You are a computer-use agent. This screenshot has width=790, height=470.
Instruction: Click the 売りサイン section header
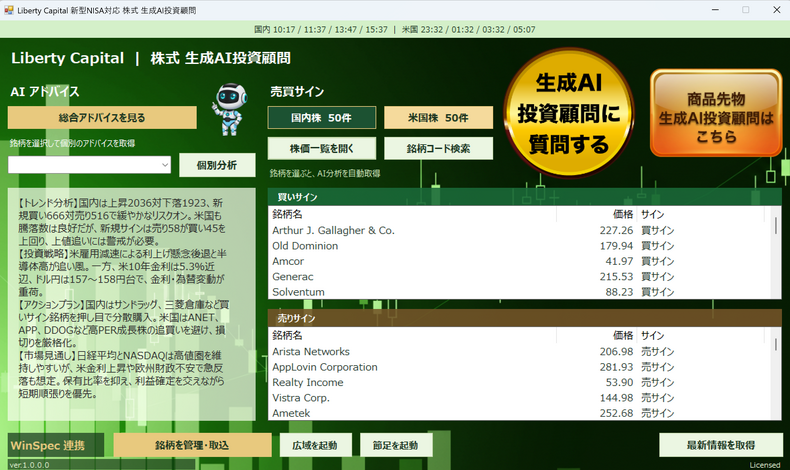tap(524, 318)
